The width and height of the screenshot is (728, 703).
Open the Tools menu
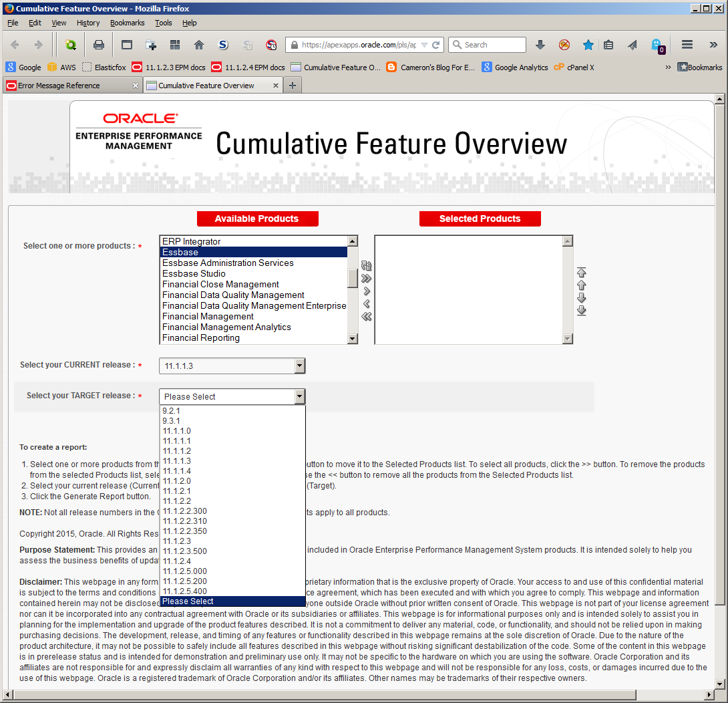point(164,23)
